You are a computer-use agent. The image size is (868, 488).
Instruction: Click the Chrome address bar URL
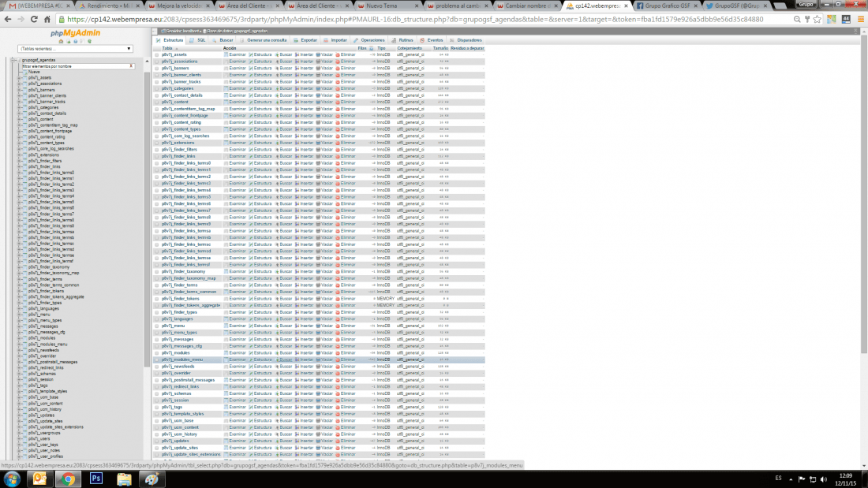pos(415,20)
